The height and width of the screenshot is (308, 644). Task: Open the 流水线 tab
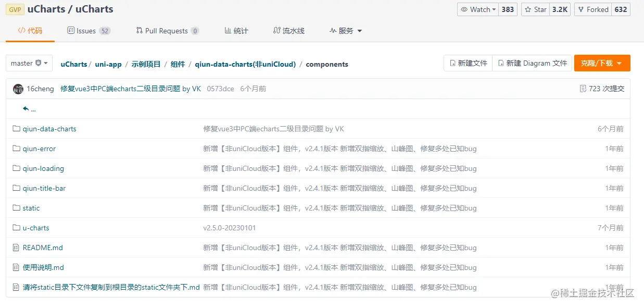(x=289, y=31)
